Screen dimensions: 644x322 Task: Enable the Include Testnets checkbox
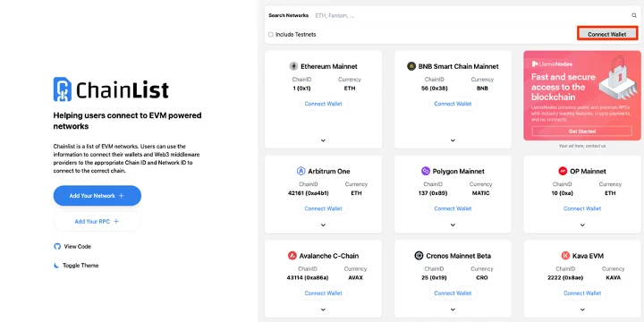[271, 35]
